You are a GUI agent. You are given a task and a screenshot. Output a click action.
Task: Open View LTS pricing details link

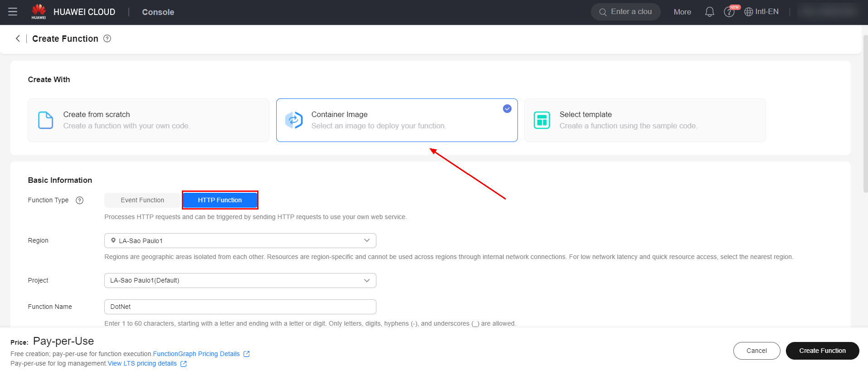pos(142,363)
